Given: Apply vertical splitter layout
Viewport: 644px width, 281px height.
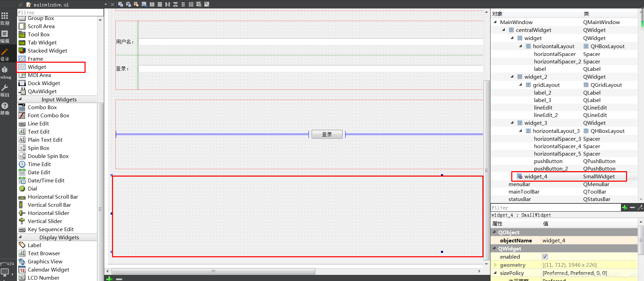Looking at the screenshot, I should (x=175, y=4).
